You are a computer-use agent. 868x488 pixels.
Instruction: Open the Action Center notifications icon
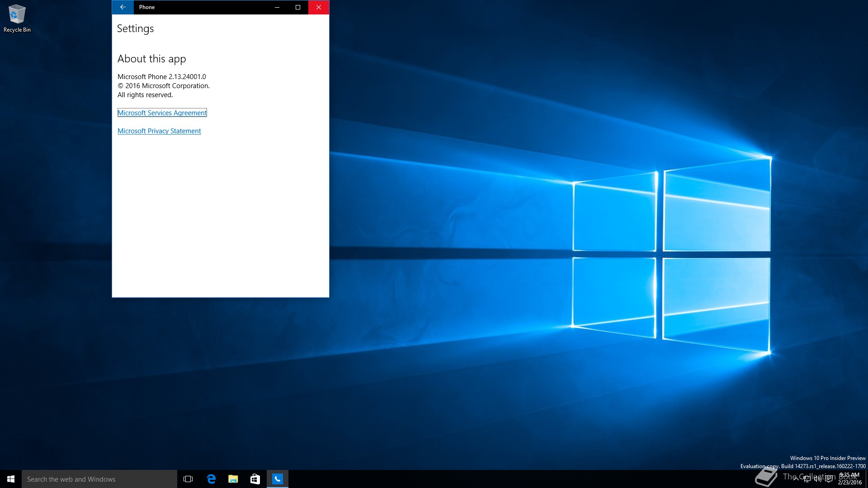click(829, 479)
